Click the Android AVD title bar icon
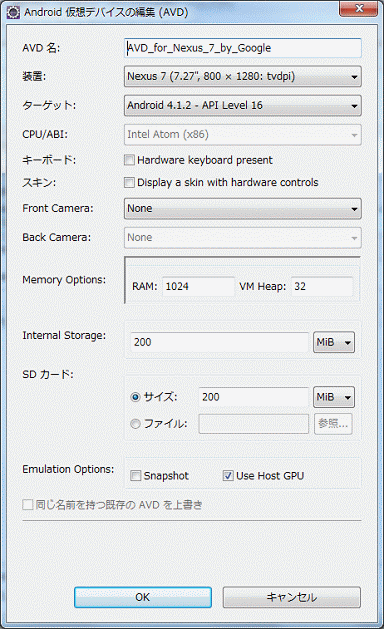Image resolution: width=384 pixels, height=629 pixels. (13, 12)
